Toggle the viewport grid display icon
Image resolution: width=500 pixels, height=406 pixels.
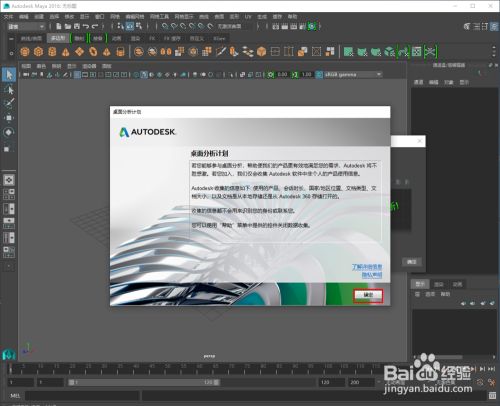coord(77,75)
